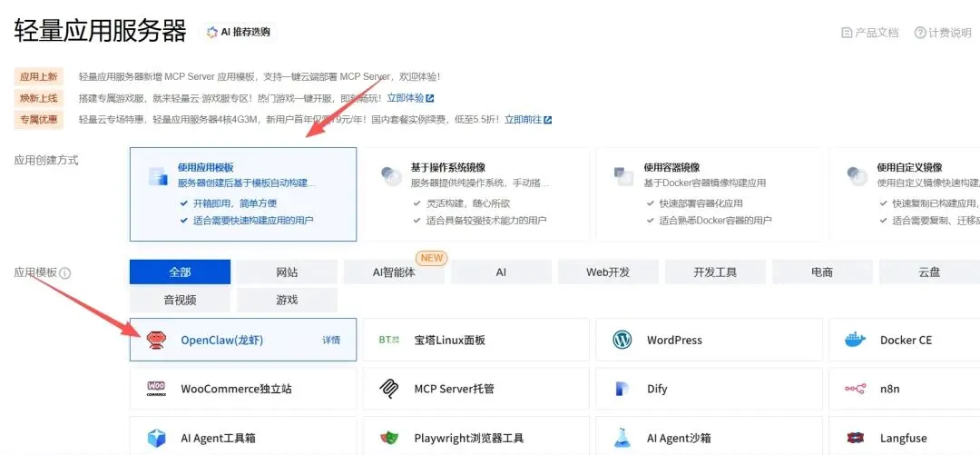
Task: Click the Docker whale icon
Action: [856, 340]
